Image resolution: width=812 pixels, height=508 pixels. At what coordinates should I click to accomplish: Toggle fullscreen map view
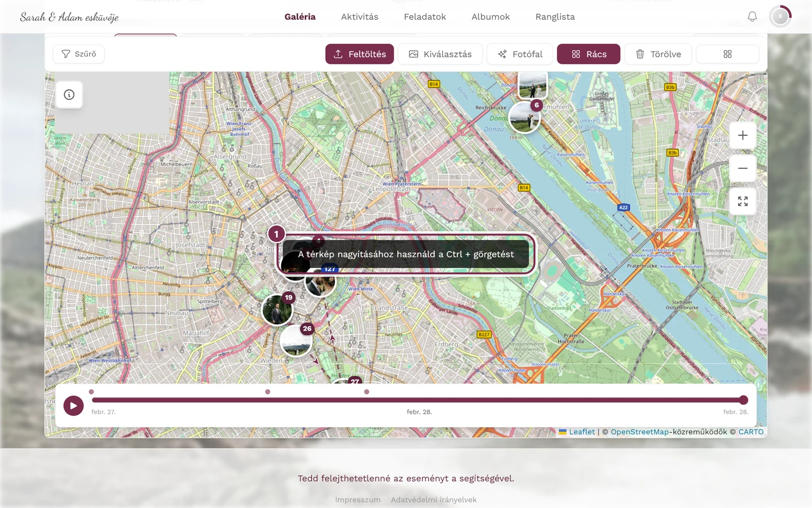tap(743, 202)
